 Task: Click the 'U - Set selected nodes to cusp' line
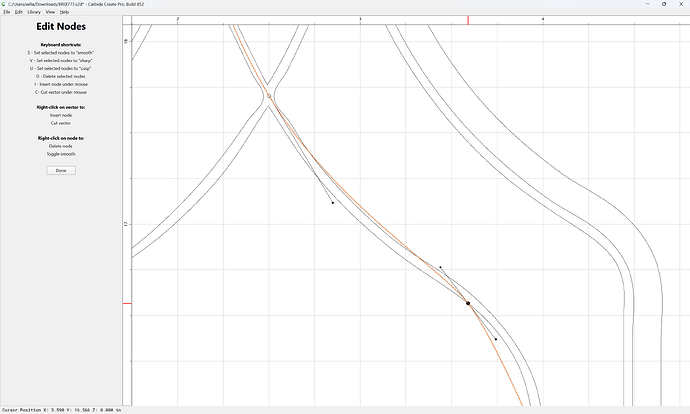pyautogui.click(x=61, y=69)
